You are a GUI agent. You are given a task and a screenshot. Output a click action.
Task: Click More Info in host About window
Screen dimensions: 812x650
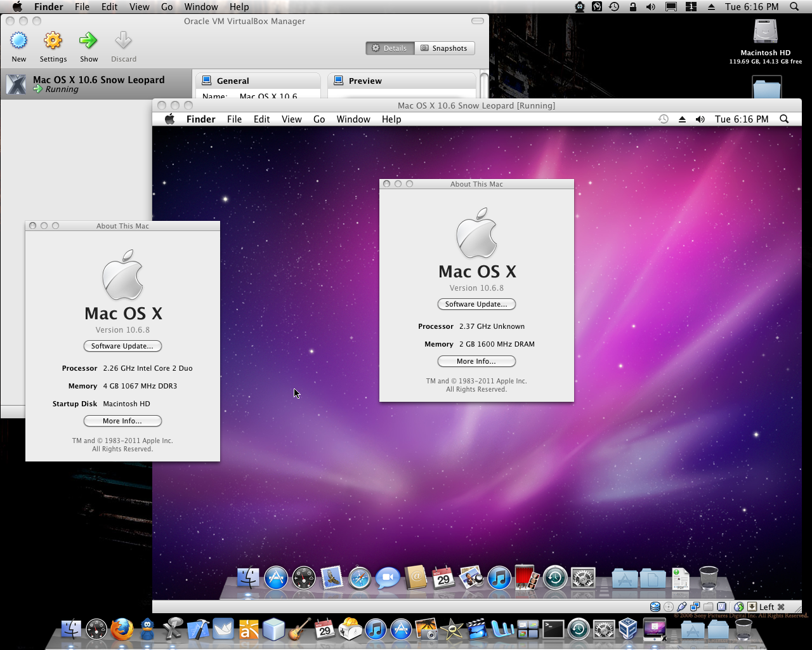point(122,421)
